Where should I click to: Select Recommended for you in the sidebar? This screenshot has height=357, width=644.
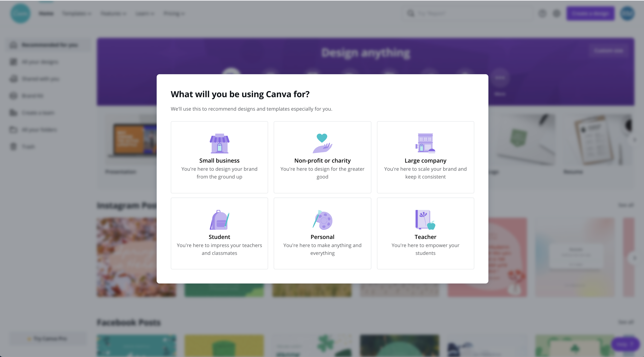(48, 45)
